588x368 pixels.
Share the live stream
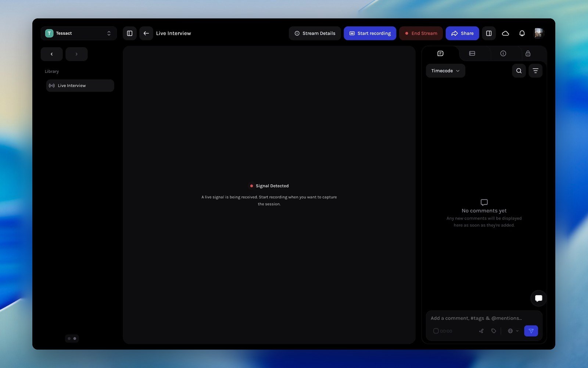[x=462, y=33]
